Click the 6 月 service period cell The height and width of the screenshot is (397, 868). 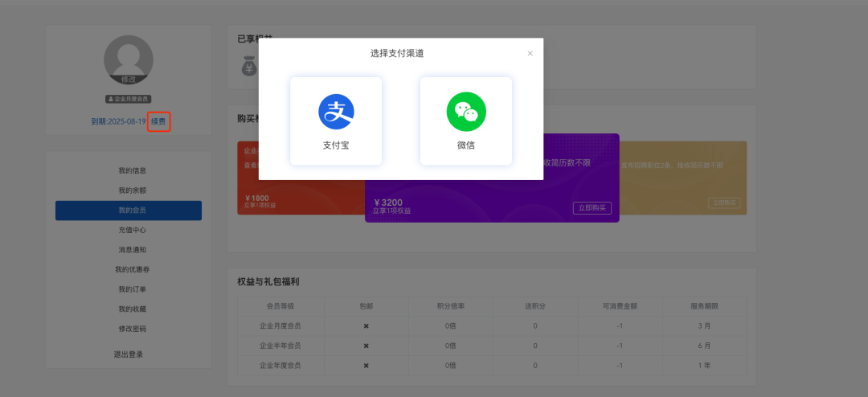click(704, 346)
